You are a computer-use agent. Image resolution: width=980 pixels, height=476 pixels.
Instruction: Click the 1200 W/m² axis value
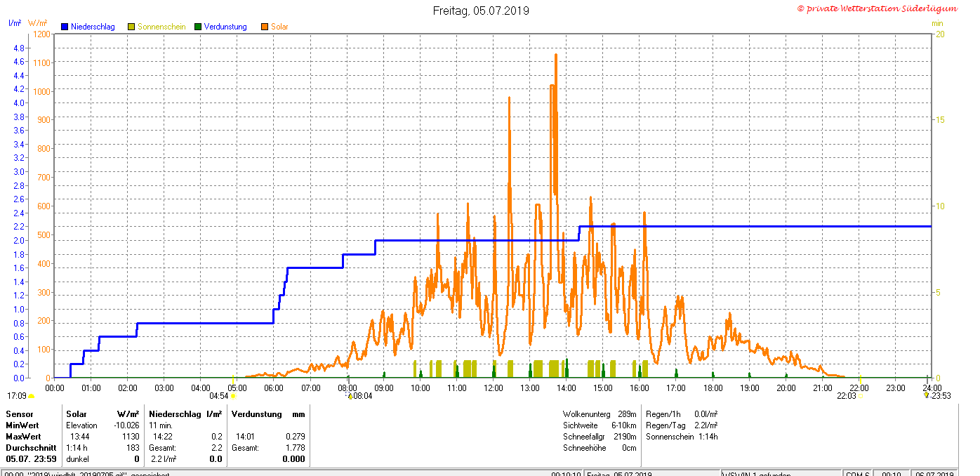[41, 34]
